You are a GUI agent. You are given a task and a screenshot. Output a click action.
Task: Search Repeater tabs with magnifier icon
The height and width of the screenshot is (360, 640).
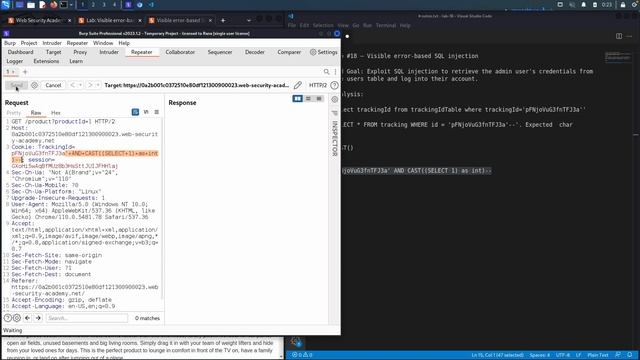(327, 71)
